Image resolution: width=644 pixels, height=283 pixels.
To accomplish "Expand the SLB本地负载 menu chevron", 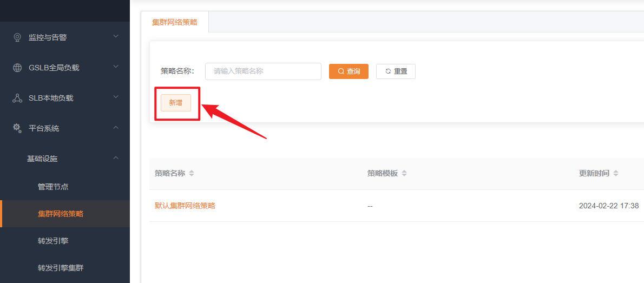I will (116, 97).
